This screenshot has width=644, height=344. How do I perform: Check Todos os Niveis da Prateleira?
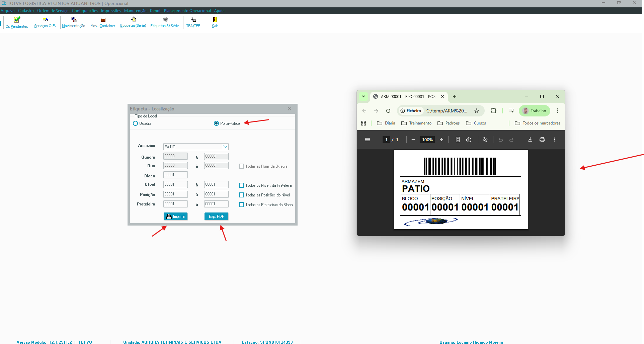point(241,185)
